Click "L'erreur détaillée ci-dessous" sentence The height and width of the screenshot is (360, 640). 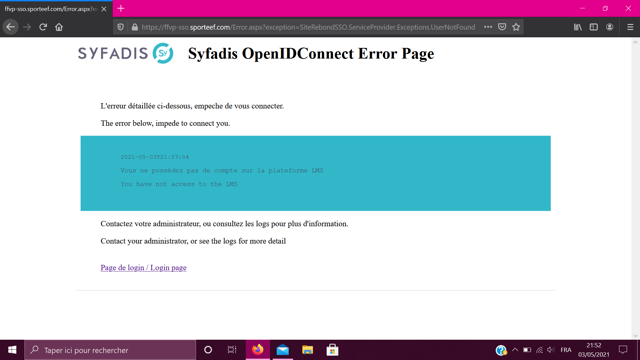(192, 106)
